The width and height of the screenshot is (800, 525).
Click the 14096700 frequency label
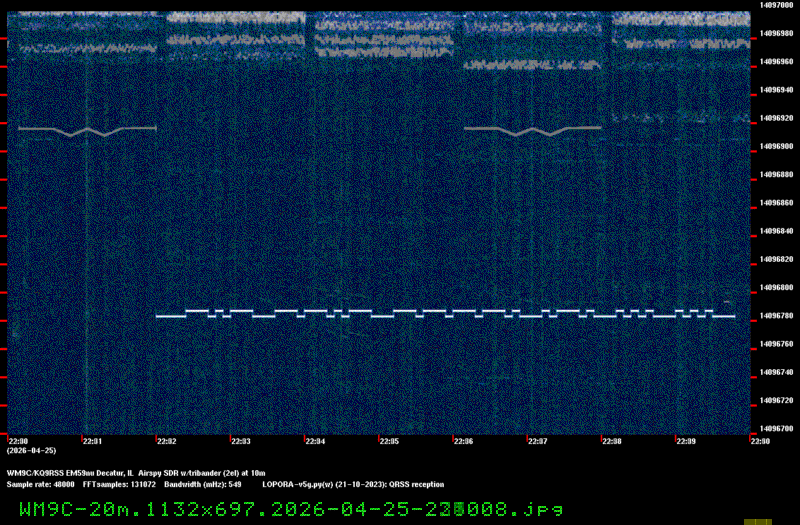click(776, 429)
